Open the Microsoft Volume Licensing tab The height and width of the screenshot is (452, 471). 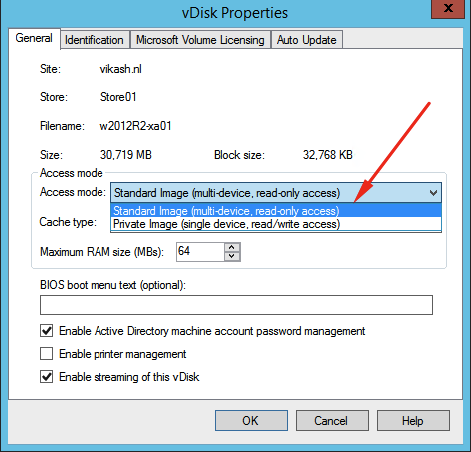coord(200,40)
